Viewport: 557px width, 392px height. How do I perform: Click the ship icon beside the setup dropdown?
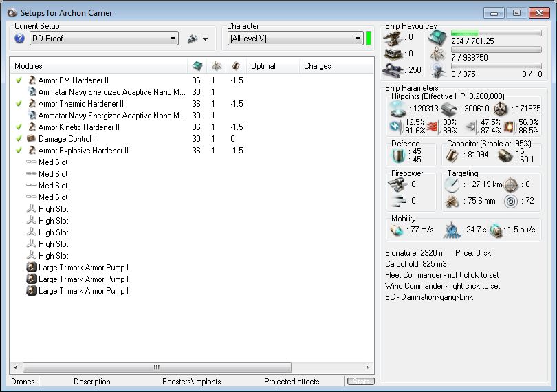point(193,39)
